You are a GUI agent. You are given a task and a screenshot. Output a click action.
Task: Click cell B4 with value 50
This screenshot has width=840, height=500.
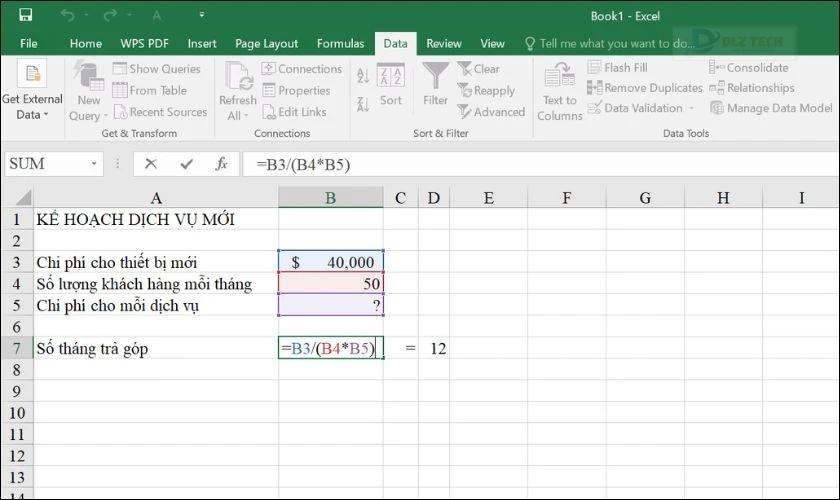[x=331, y=283]
